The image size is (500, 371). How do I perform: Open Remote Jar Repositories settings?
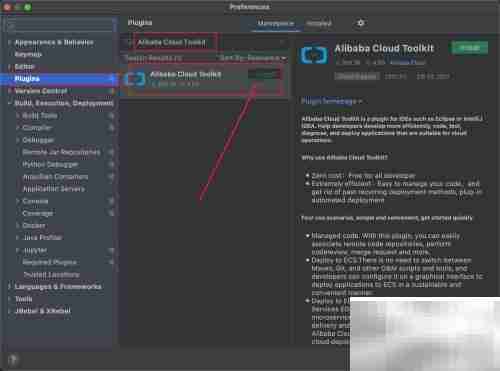(x=61, y=152)
